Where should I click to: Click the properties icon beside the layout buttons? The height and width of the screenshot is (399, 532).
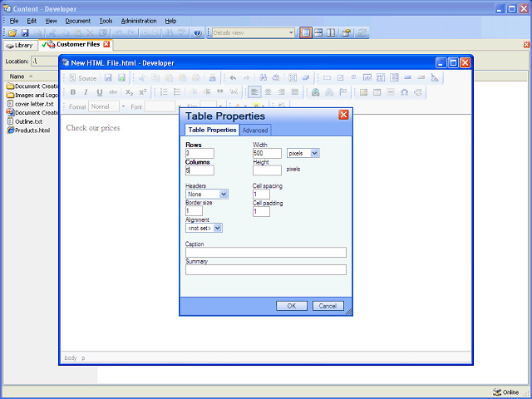coord(347,33)
